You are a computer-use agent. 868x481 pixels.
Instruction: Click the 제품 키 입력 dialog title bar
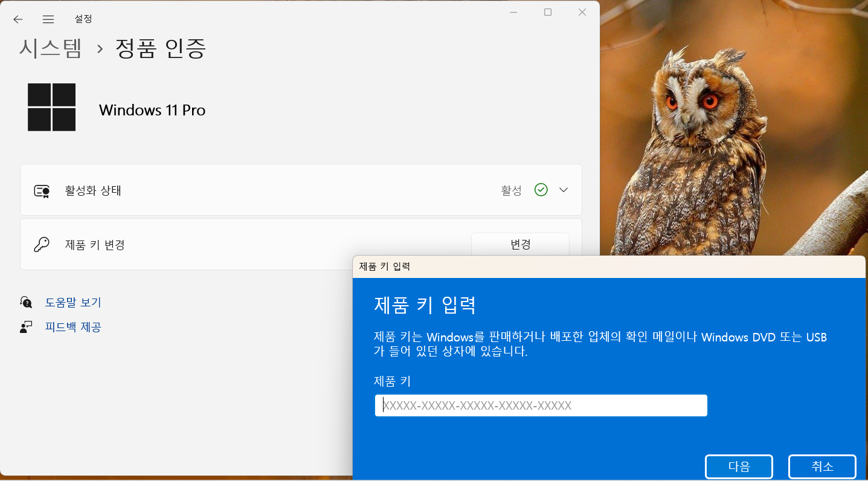(x=609, y=266)
